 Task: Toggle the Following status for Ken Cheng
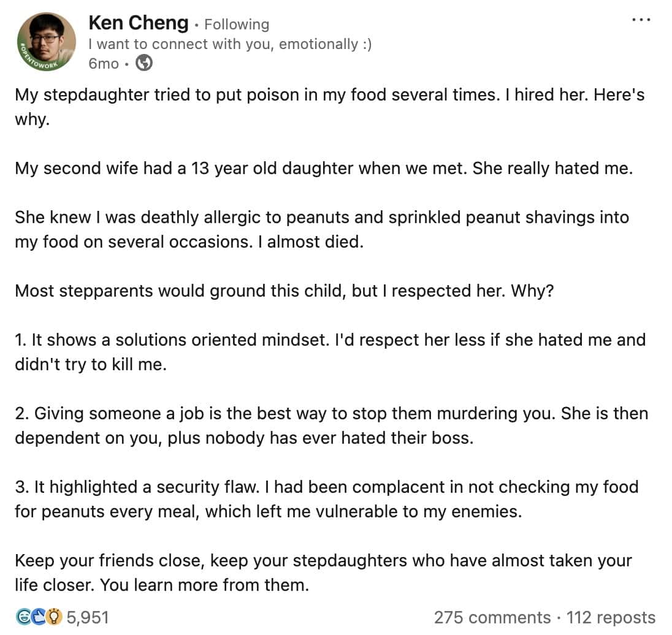(x=236, y=24)
